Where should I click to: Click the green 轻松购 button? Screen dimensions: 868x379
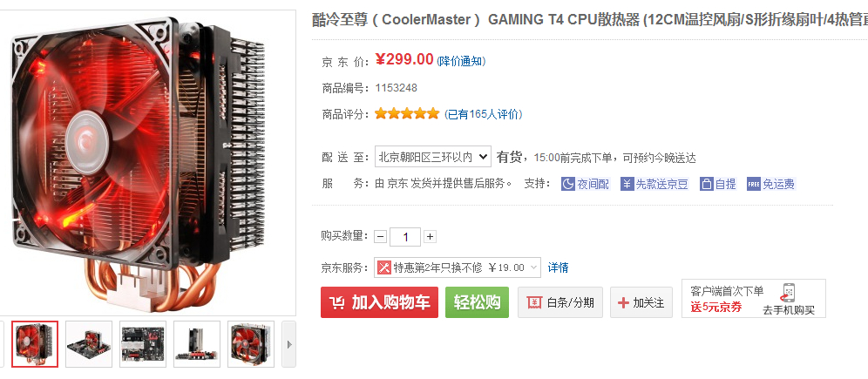coord(477,302)
